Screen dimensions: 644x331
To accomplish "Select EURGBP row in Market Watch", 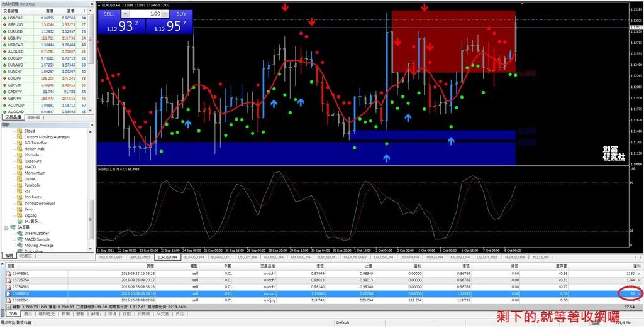I will (45, 58).
